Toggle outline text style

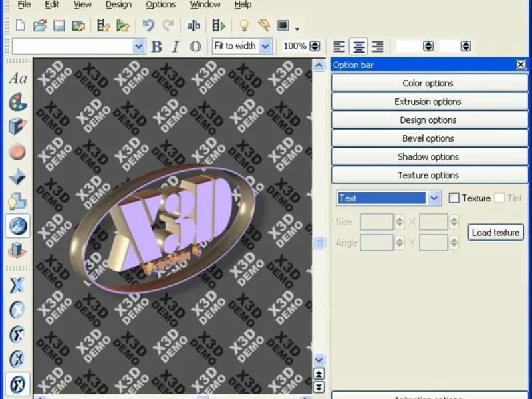[195, 46]
